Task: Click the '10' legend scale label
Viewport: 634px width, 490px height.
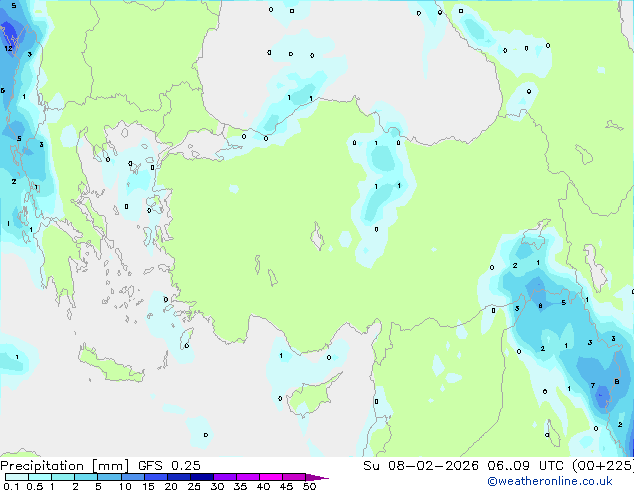Action: (x=125, y=486)
